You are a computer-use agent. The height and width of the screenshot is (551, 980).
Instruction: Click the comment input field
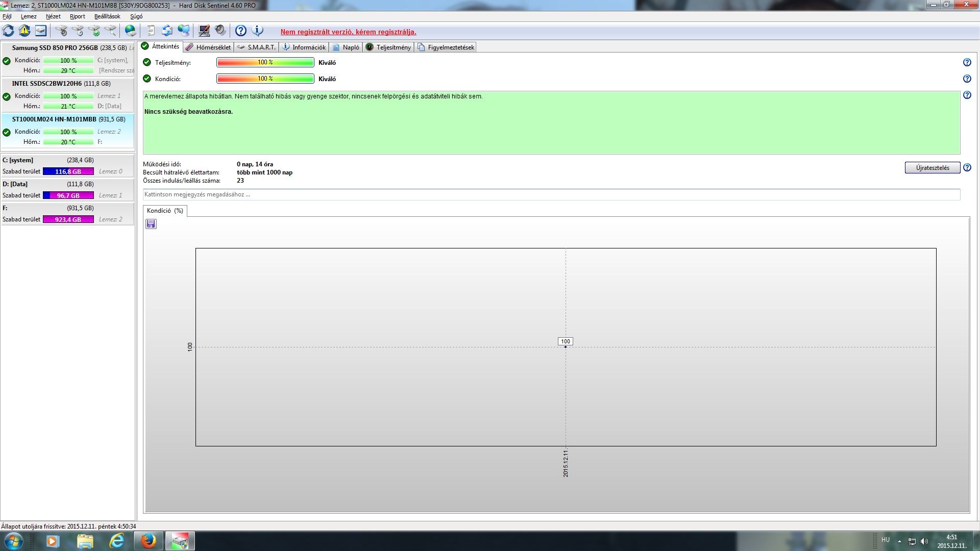point(551,194)
